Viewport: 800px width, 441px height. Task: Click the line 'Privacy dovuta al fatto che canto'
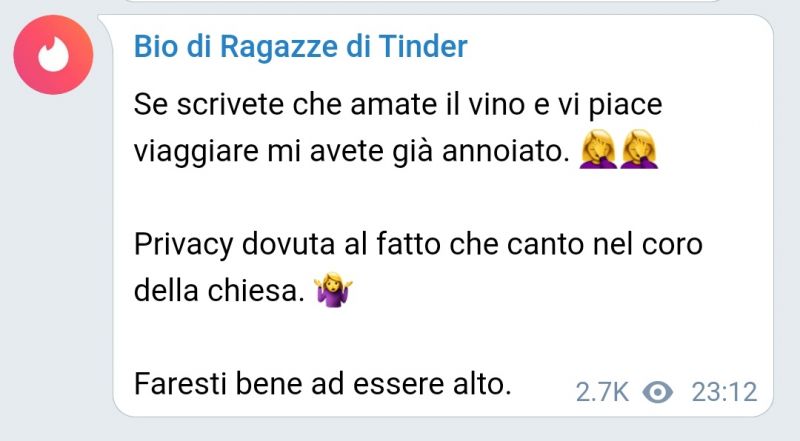point(360,244)
